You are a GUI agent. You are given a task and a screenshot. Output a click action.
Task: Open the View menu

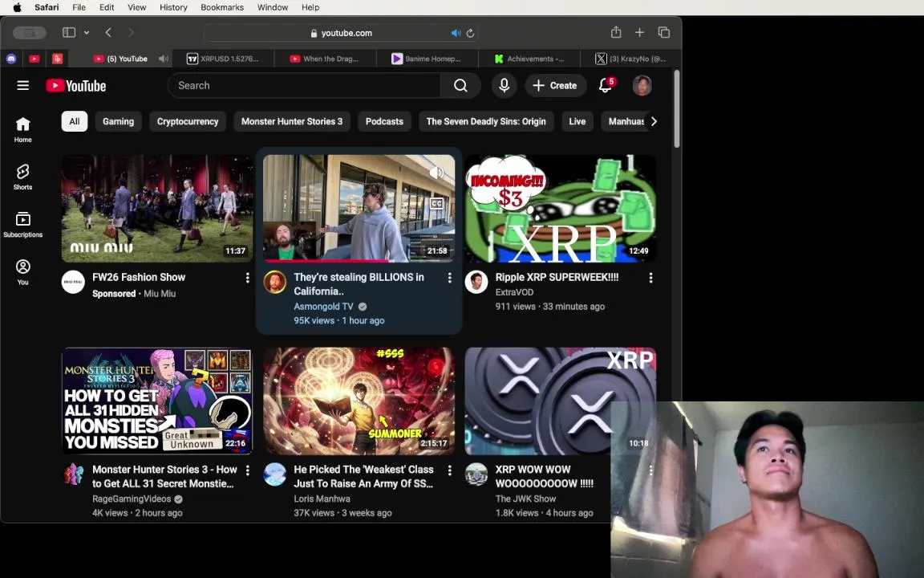(x=136, y=7)
